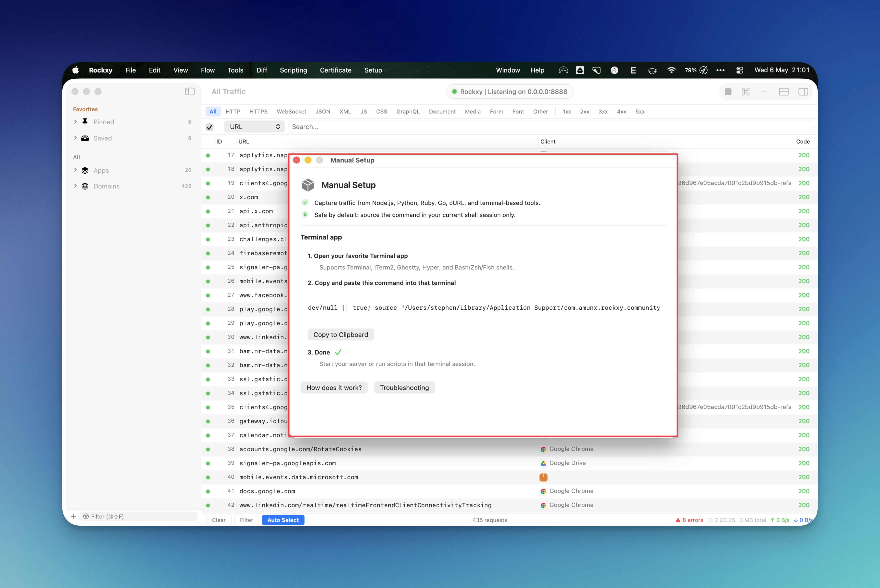Open the Wi-Fi status menu
Viewport: 880px width, 588px height.
coord(671,70)
